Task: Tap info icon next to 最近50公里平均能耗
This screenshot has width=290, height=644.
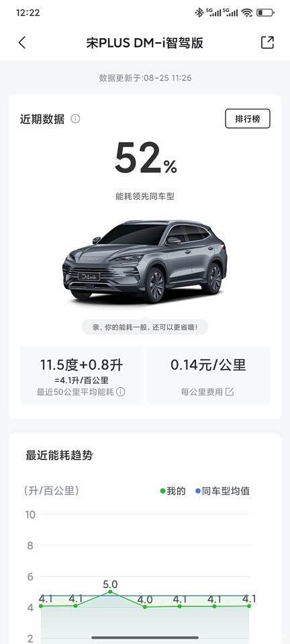Action: (120, 392)
